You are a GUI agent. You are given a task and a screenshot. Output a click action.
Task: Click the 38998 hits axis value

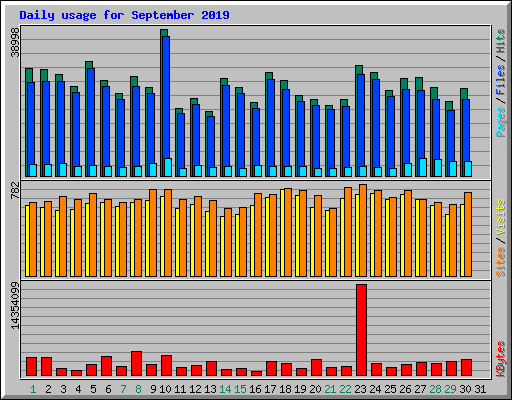pos(15,43)
